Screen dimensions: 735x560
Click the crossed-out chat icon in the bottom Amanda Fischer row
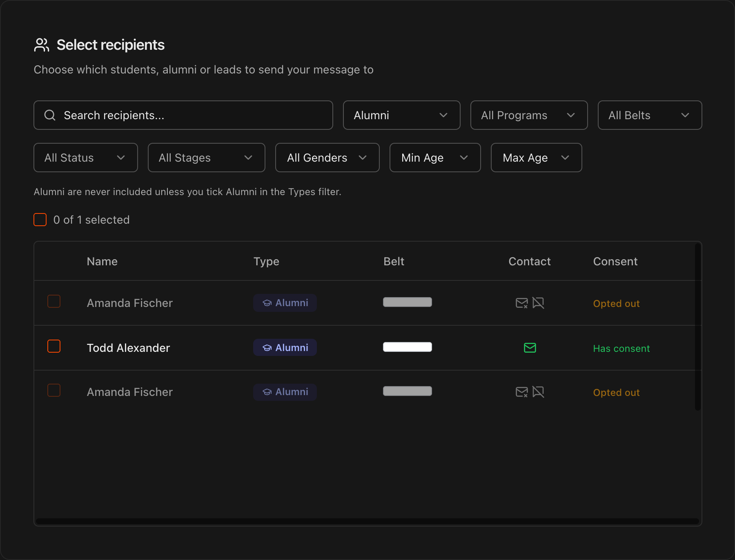pos(538,392)
